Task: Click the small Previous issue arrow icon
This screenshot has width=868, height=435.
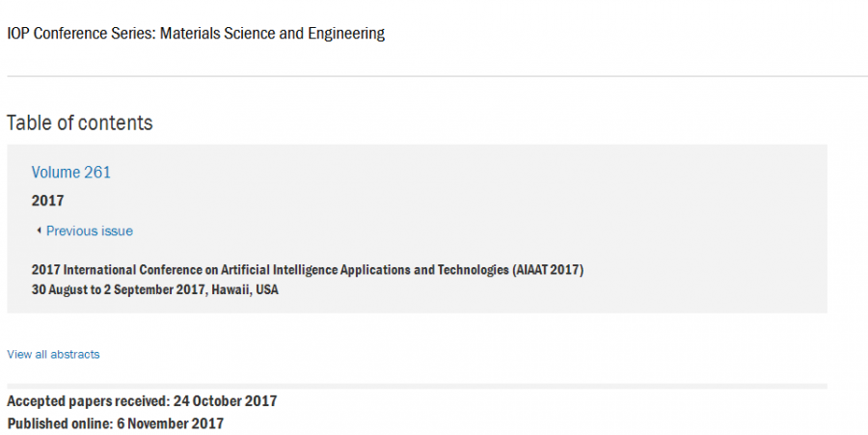Action: pyautogui.click(x=39, y=231)
